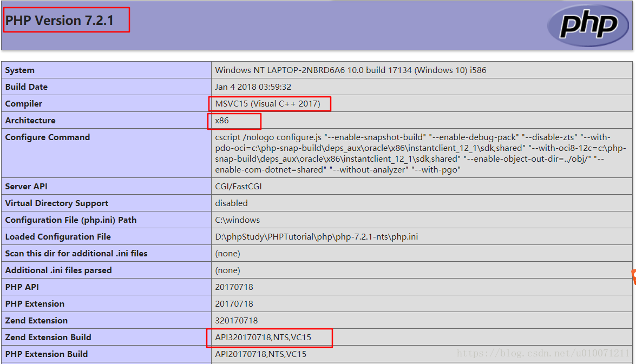Image resolution: width=636 pixels, height=364 pixels.
Task: Click the 'API20170718,NTS,VC15' value
Action: coord(261,354)
